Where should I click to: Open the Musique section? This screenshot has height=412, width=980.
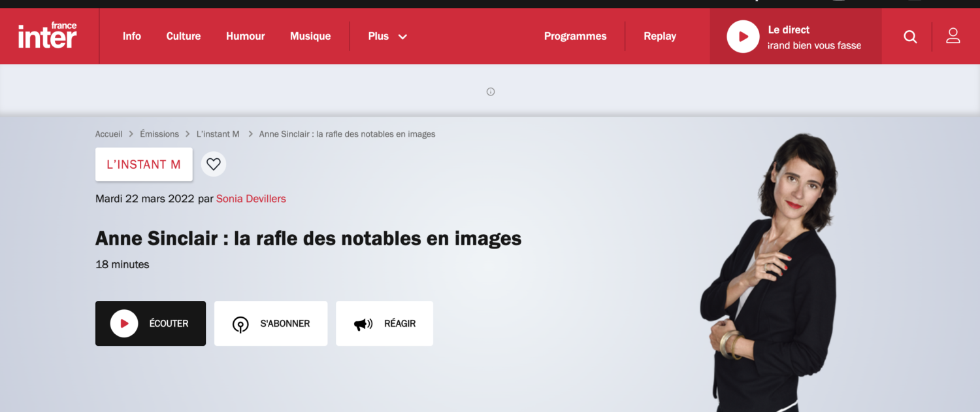point(310,36)
